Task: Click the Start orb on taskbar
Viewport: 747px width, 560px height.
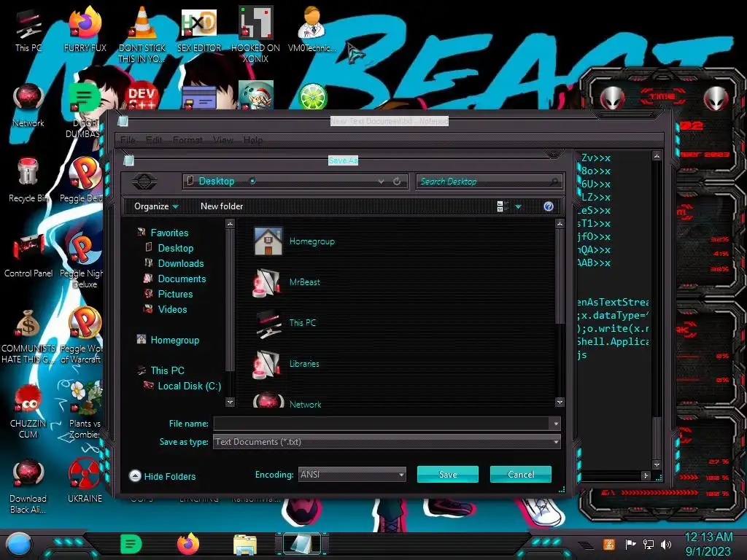Action: (x=18, y=544)
